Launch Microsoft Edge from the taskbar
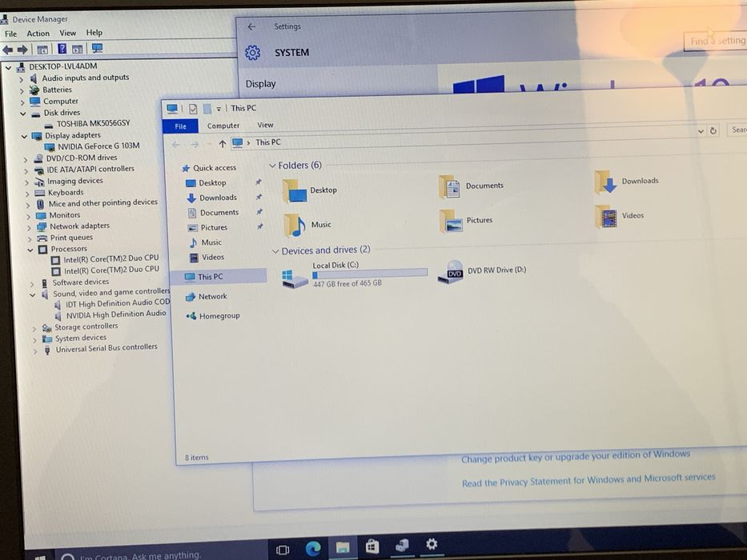Screen dimensions: 747x560 point(313,549)
